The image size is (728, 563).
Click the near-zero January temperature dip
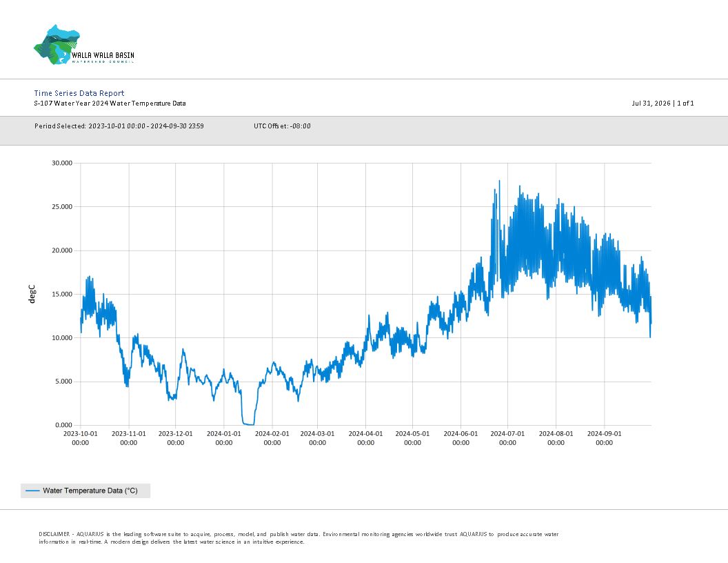coord(248,423)
